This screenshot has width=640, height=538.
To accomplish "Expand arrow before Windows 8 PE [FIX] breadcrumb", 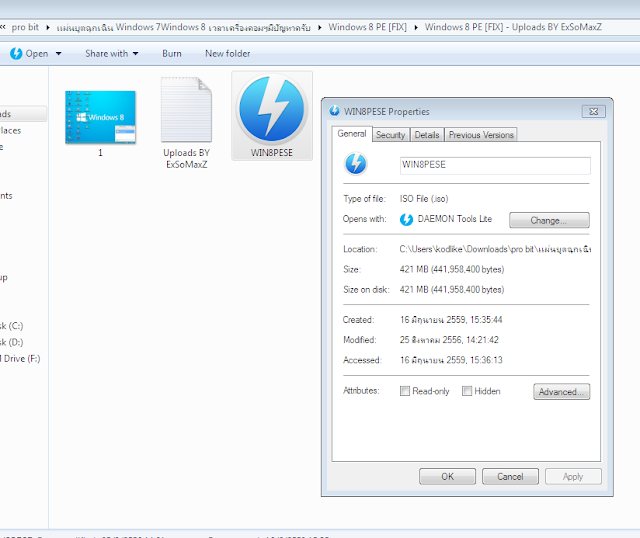I will 320,27.
